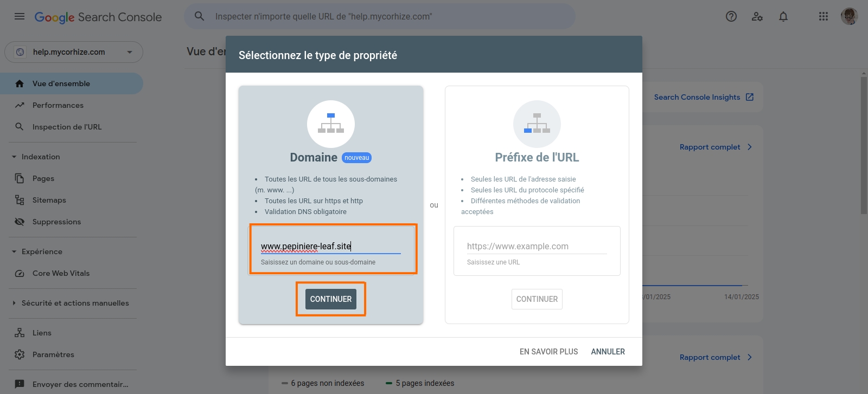Viewport: 868px width, 394px height.
Task: Click 'Validation DNS obligatoire' bullet text
Action: pyautogui.click(x=305, y=212)
